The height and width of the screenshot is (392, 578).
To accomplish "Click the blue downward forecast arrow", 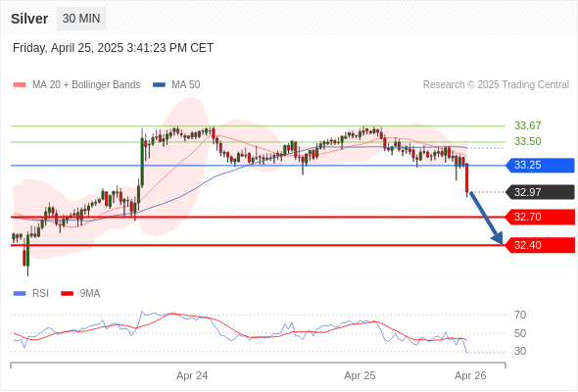I will [x=486, y=218].
